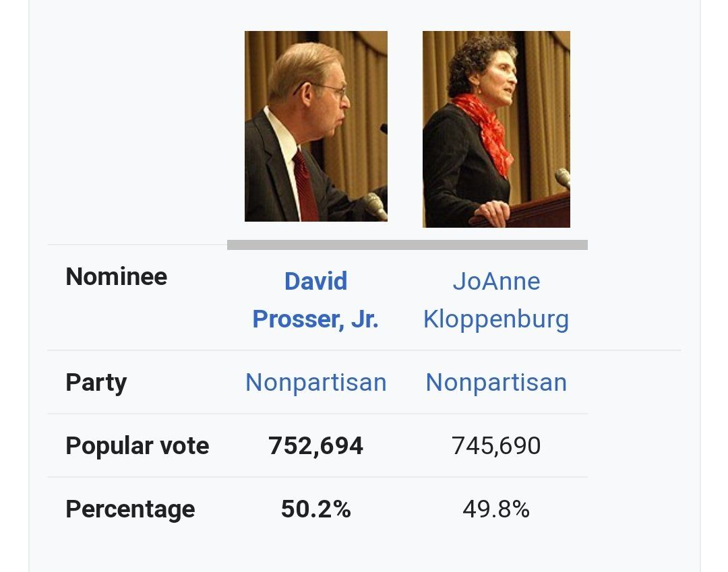Click Prosser's vote count 752,694

(x=315, y=445)
